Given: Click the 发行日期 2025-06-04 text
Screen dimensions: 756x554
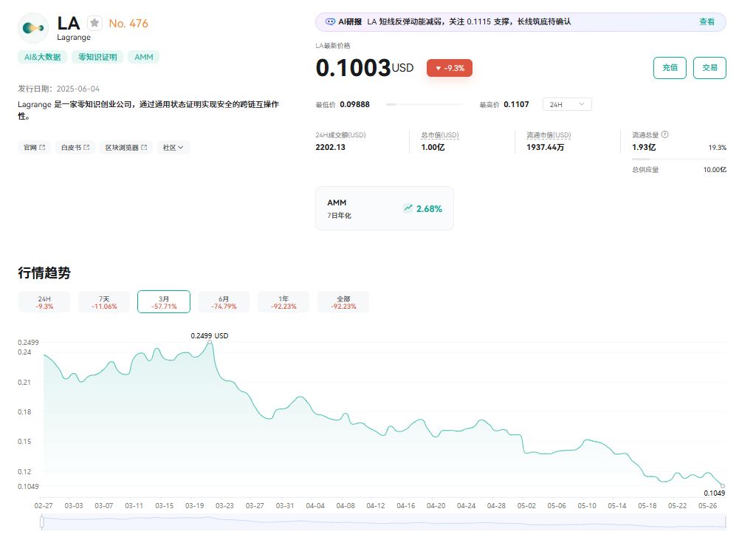Looking at the screenshot, I should pos(59,89).
